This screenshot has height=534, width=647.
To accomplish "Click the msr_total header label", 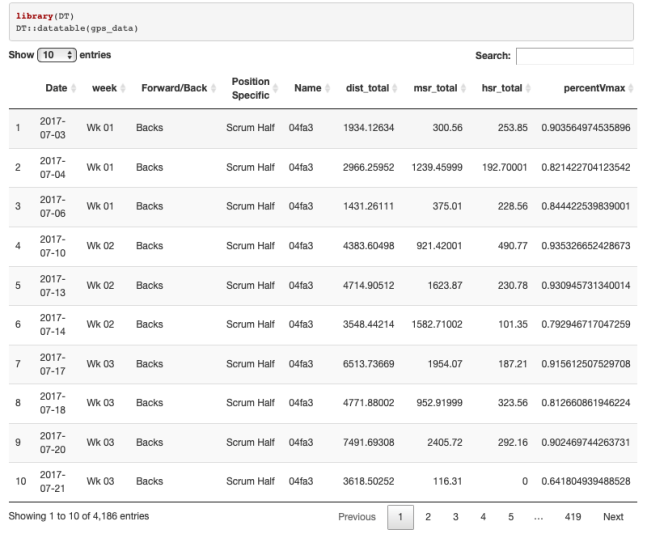I will tap(435, 88).
